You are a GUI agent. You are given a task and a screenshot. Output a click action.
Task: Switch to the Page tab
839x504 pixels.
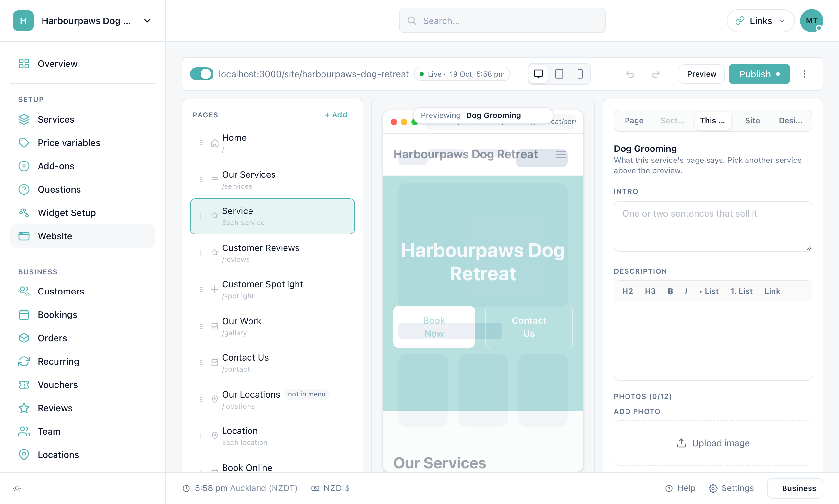[634, 121]
